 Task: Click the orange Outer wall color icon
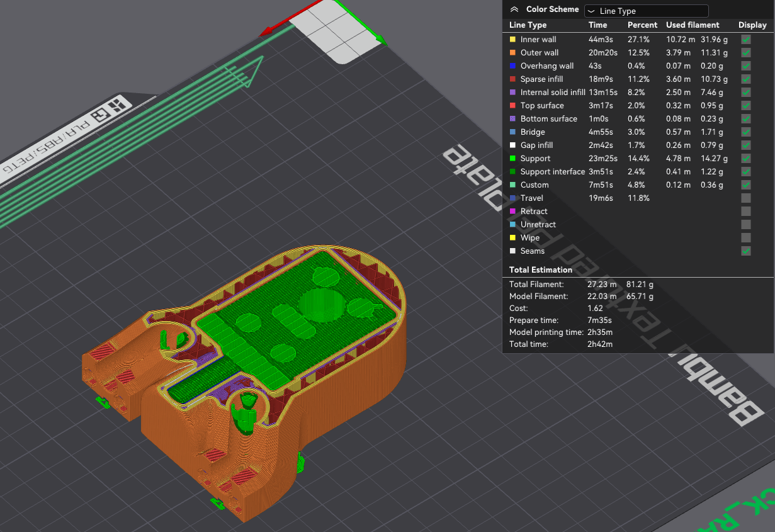(512, 53)
